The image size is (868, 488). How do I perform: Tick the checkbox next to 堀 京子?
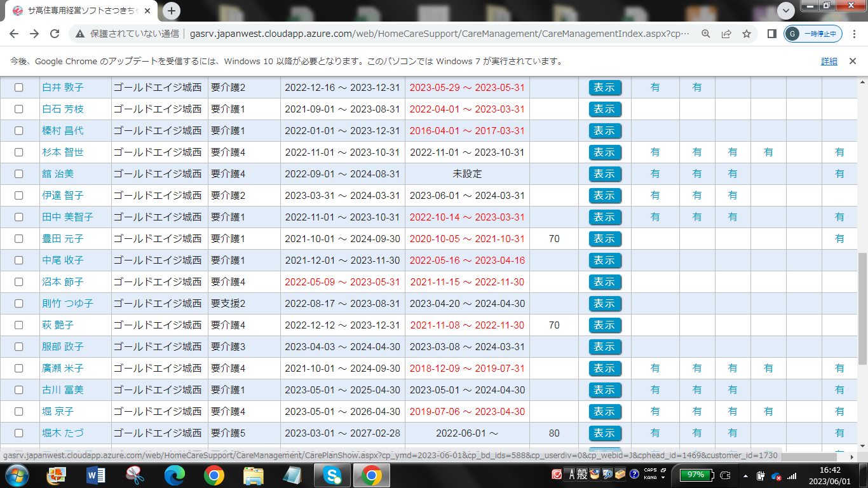19,412
